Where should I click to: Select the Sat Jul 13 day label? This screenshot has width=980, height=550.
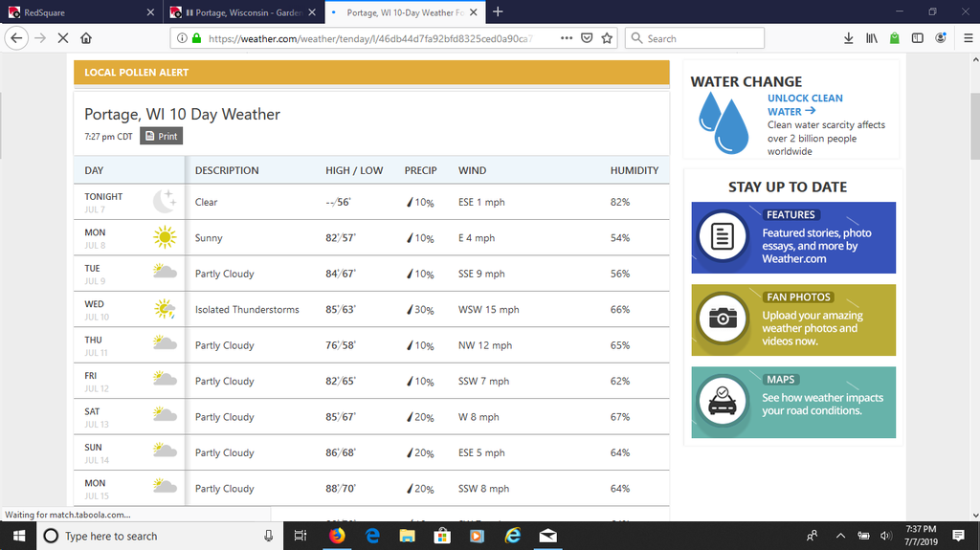tap(97, 417)
